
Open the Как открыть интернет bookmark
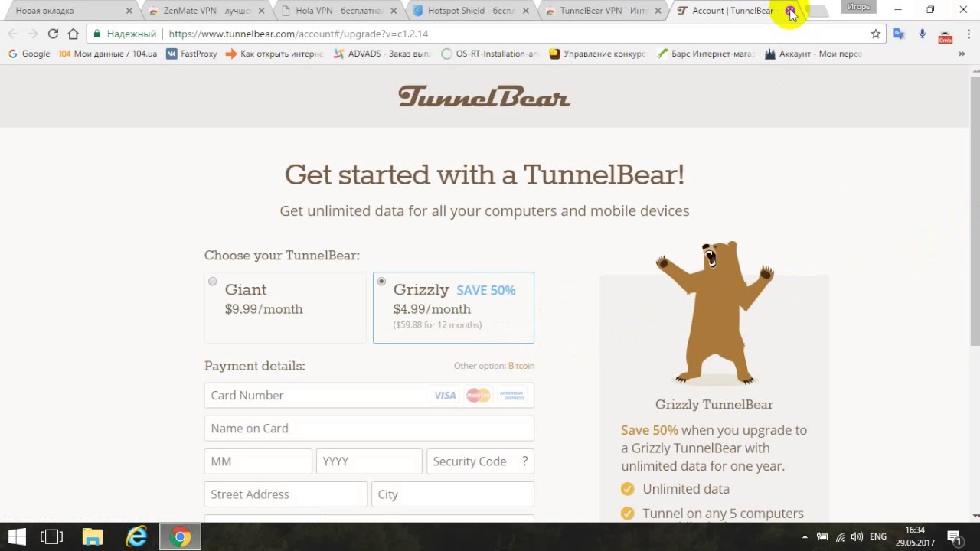(275, 54)
